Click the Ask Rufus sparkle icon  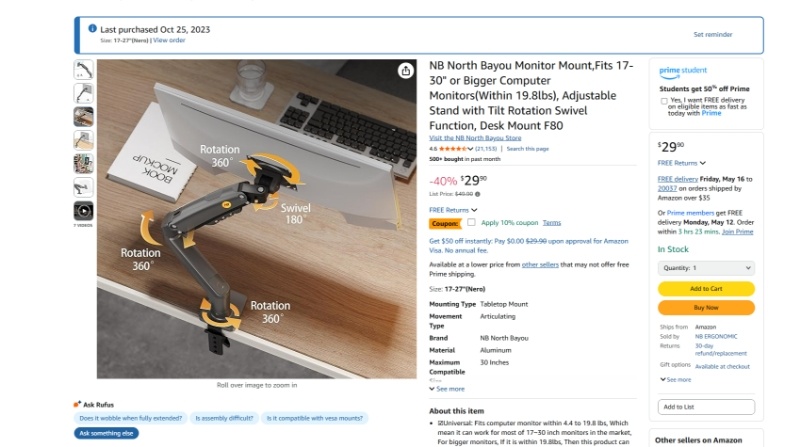77,404
